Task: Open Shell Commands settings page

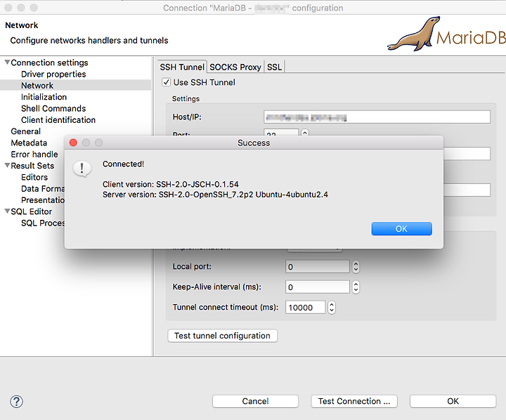Action: click(x=53, y=108)
